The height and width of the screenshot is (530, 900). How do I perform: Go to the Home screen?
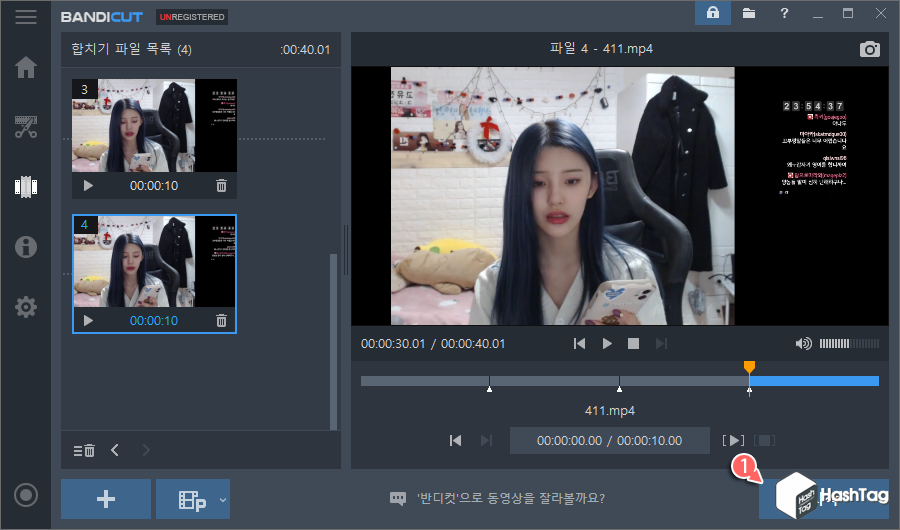[26, 67]
